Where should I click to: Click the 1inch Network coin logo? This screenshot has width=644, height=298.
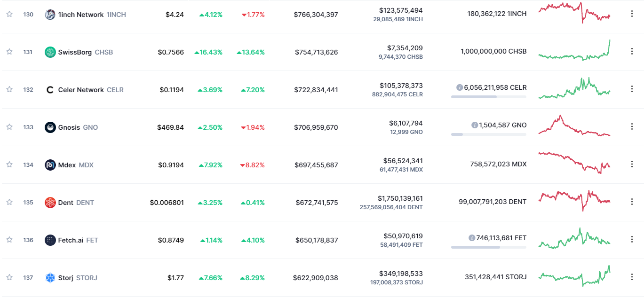(x=50, y=15)
